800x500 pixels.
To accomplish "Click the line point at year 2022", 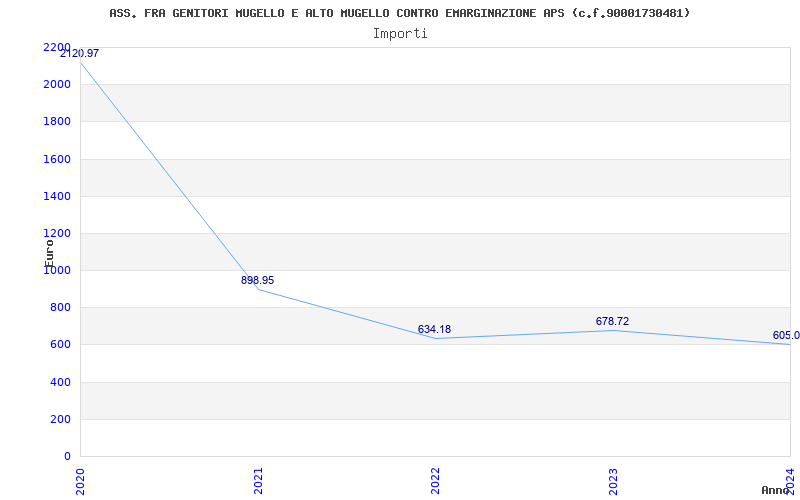I will [x=435, y=338].
